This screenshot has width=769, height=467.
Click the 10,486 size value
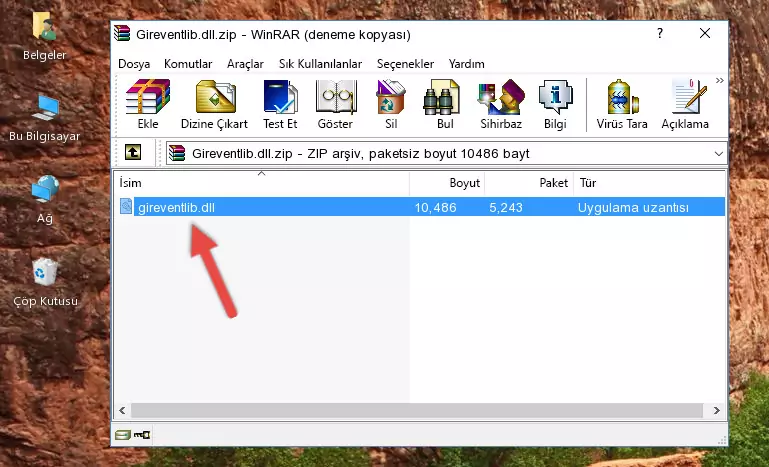(436, 208)
